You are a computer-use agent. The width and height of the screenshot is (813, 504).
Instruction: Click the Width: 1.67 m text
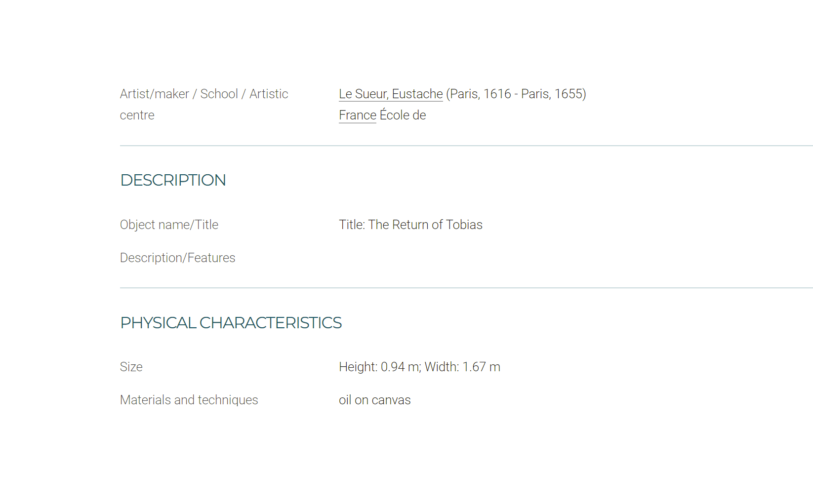click(x=462, y=367)
